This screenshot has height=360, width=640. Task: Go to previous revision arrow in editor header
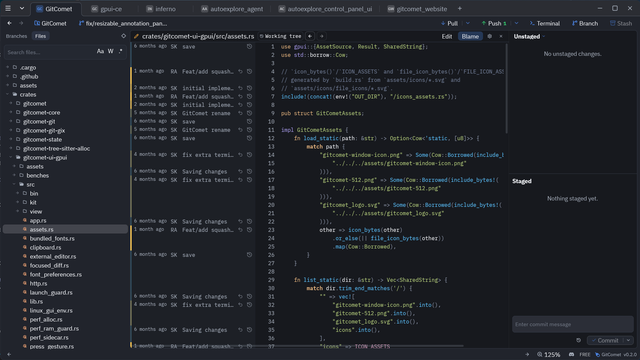(x=310, y=36)
